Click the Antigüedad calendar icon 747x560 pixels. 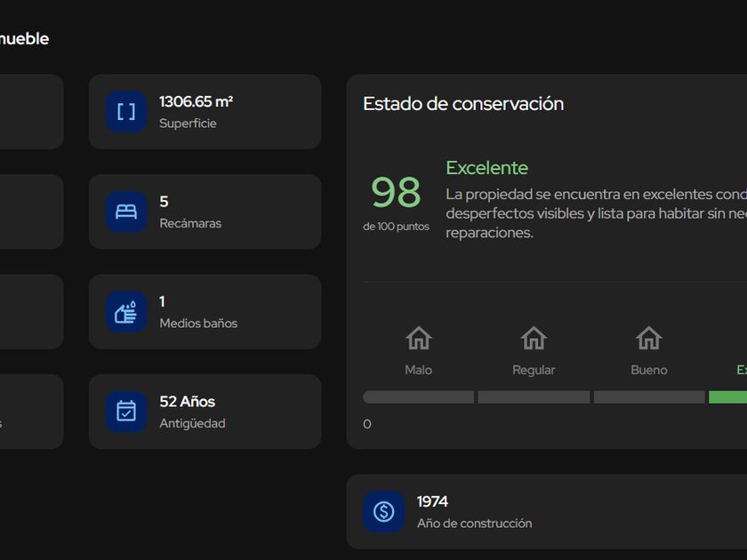tap(126, 412)
